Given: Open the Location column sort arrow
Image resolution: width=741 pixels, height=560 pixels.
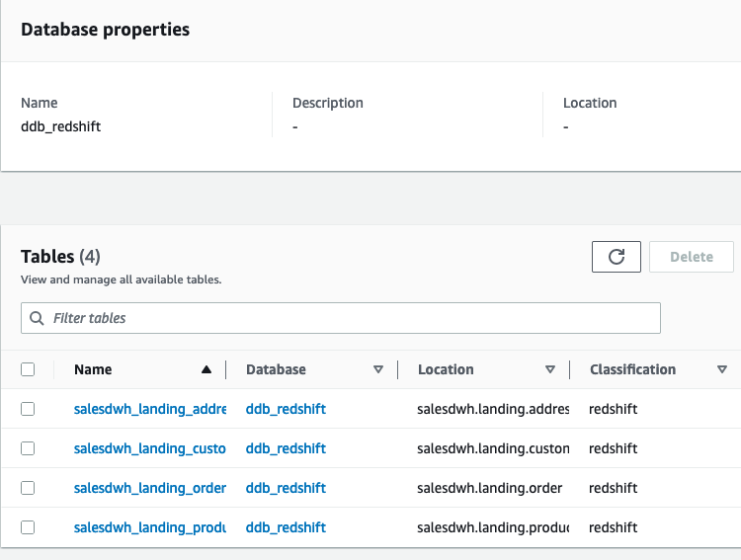Looking at the screenshot, I should pos(550,369).
